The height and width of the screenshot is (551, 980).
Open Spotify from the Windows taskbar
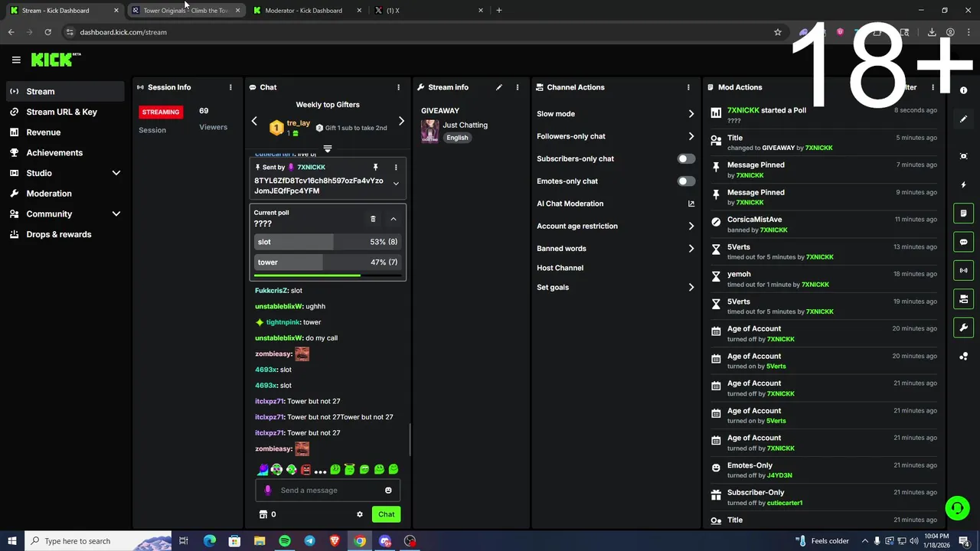click(285, 541)
